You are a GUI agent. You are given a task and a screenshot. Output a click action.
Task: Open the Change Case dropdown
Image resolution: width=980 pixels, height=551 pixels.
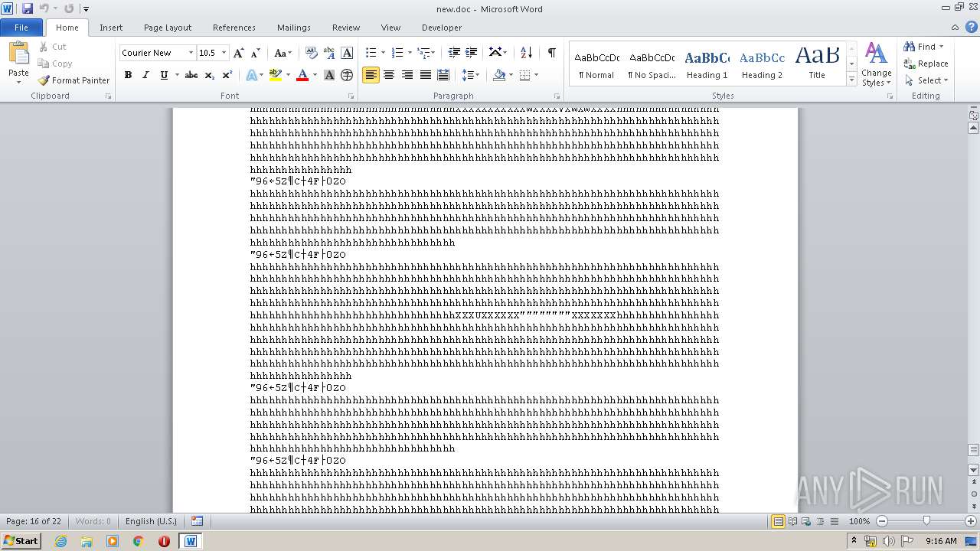tap(283, 53)
